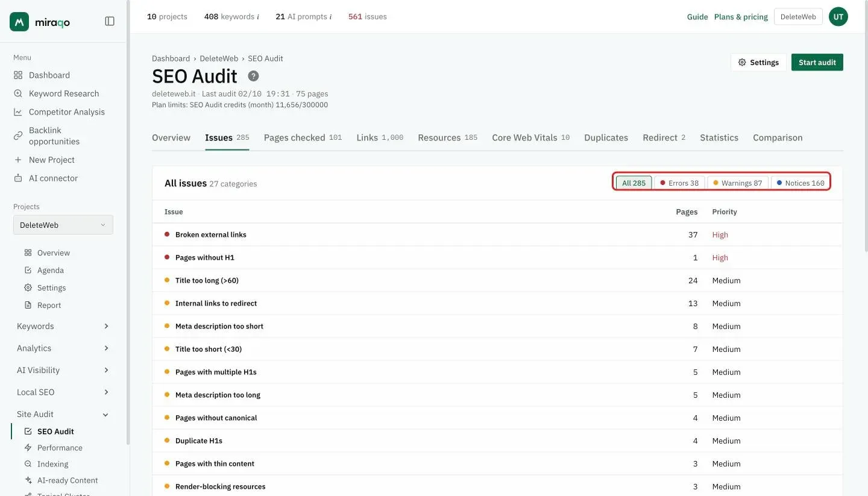868x496 pixels.
Task: Expand the Analytics sidebar section
Action: click(63, 348)
